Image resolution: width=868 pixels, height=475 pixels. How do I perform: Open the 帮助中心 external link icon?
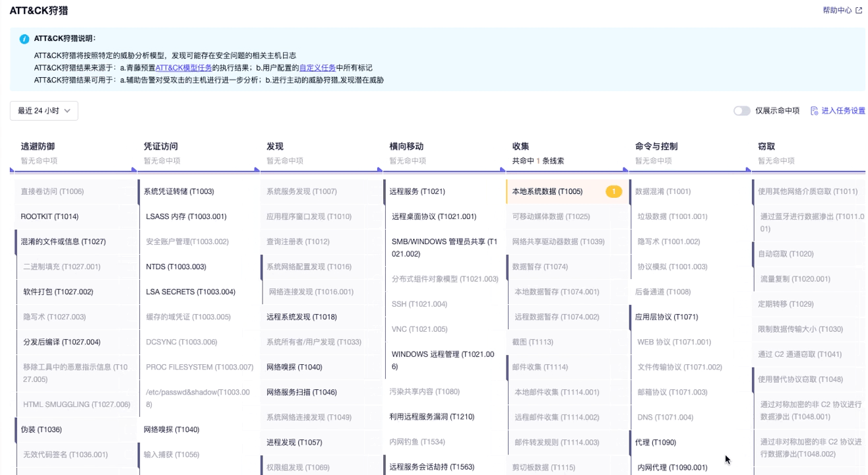(x=858, y=11)
